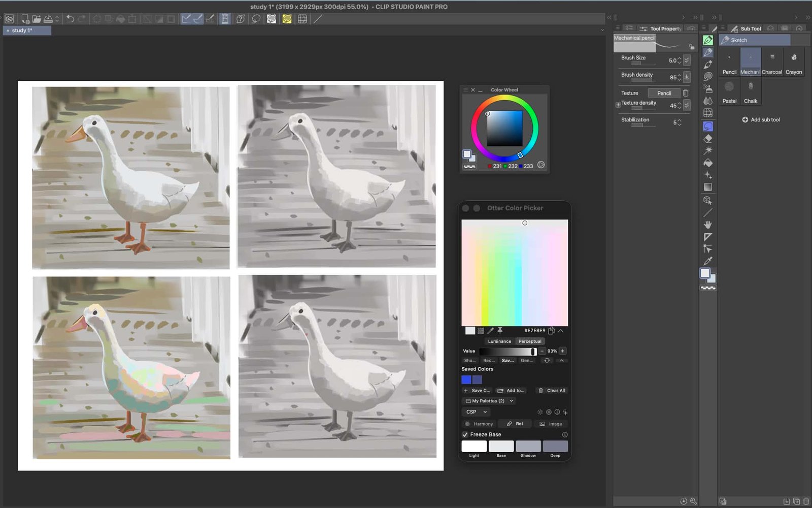This screenshot has width=812, height=508.
Task: Click the Undo arrow in command bar
Action: (x=70, y=19)
